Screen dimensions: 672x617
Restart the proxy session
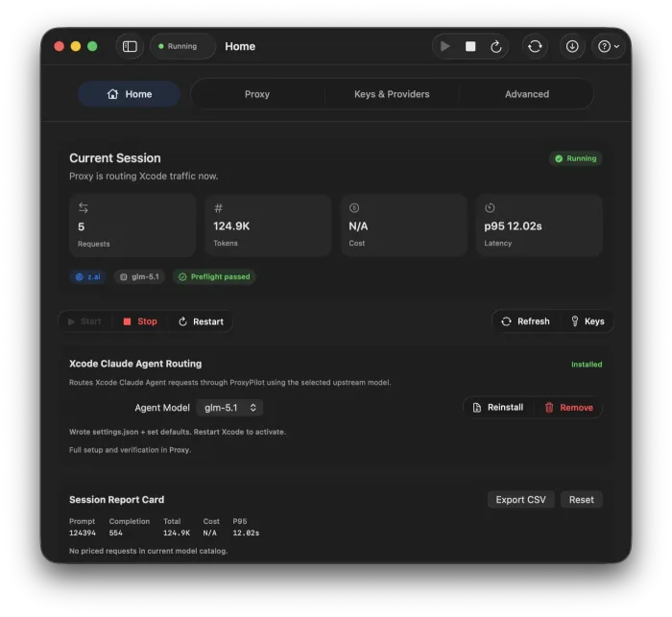point(201,321)
